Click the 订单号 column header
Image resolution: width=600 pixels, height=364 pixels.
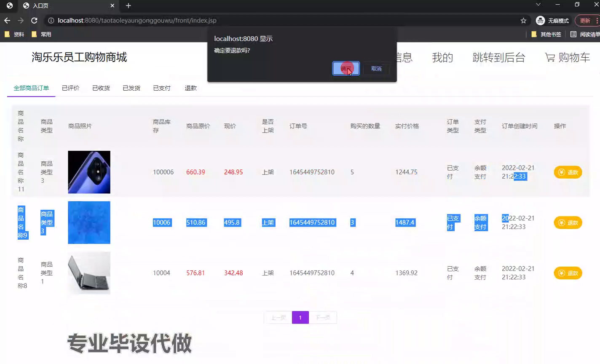coord(298,126)
